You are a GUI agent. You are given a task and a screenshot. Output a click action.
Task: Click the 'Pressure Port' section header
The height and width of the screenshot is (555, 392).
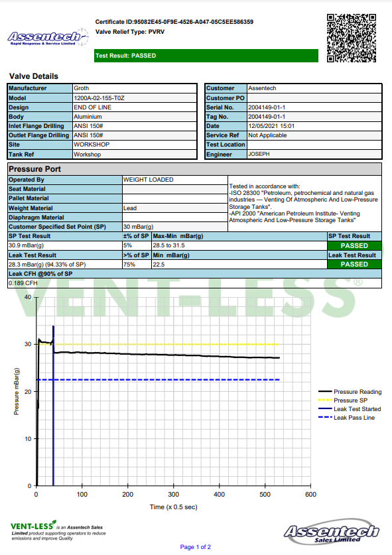point(194,169)
